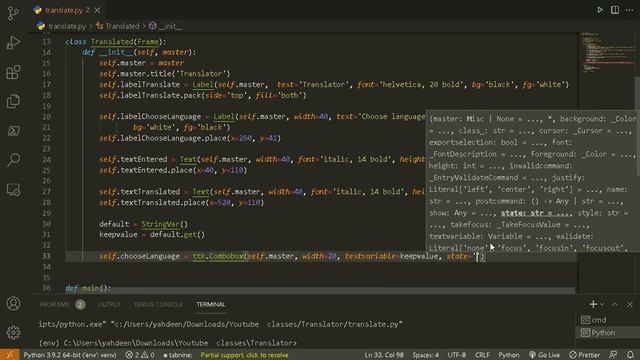Click Partial support click to resolve

(x=244, y=355)
